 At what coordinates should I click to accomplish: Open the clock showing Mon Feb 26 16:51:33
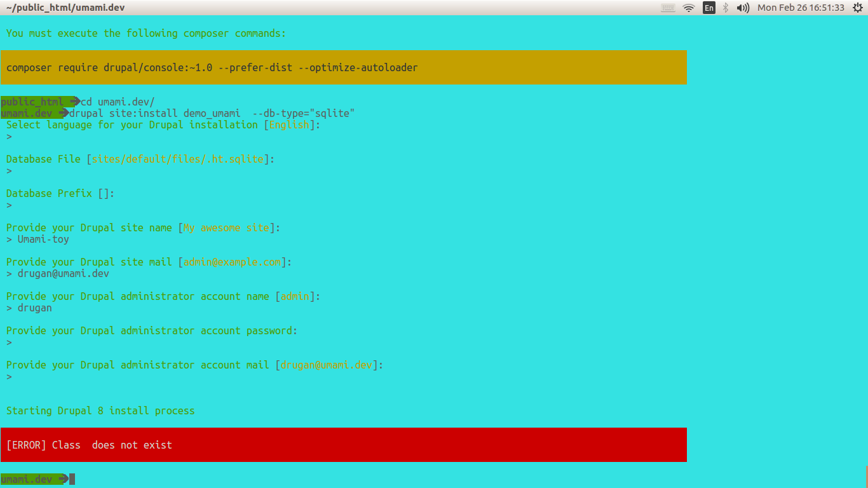point(801,8)
